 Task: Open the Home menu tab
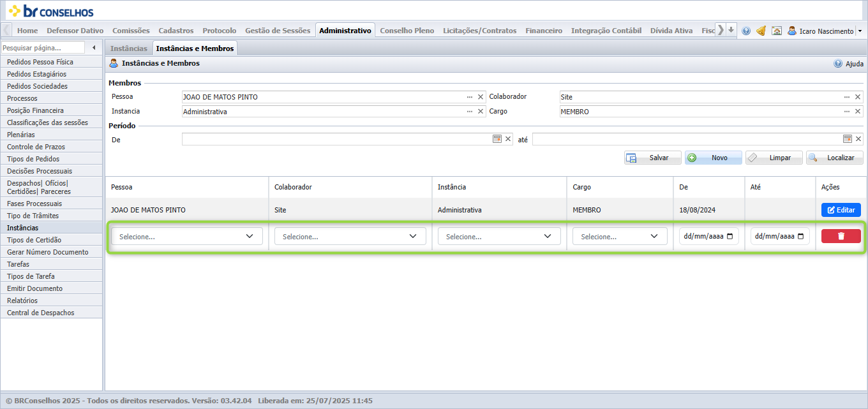(27, 31)
